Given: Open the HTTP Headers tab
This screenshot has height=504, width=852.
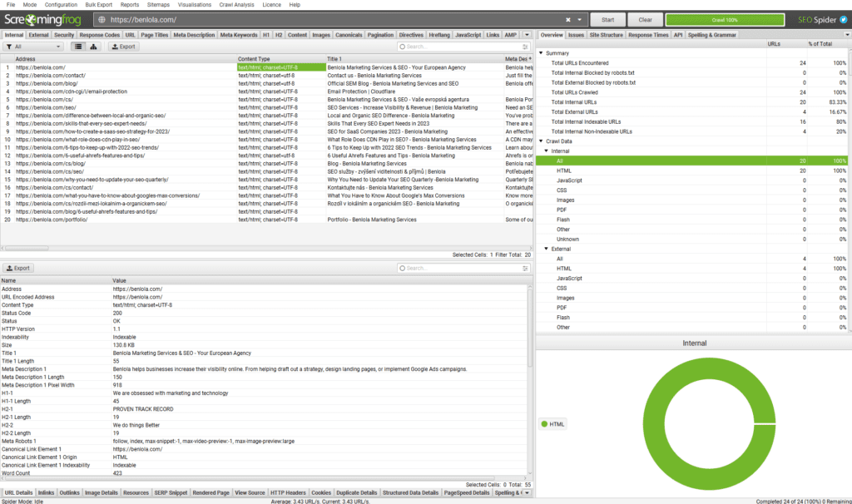Looking at the screenshot, I should (x=288, y=493).
